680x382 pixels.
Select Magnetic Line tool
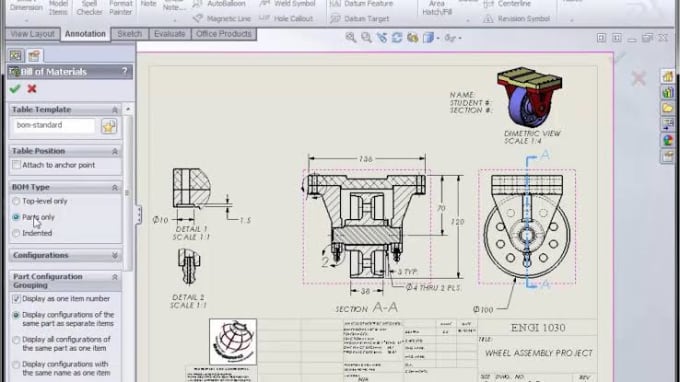point(222,19)
